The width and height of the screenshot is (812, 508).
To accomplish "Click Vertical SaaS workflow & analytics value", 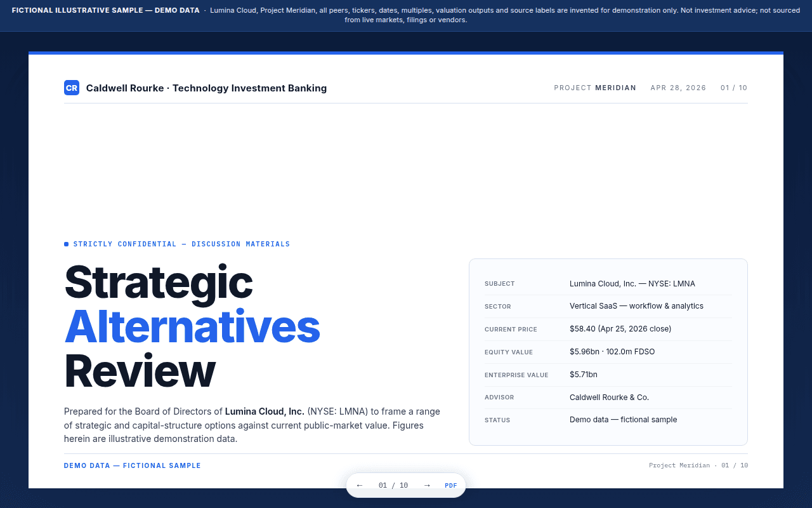I will [x=636, y=306].
